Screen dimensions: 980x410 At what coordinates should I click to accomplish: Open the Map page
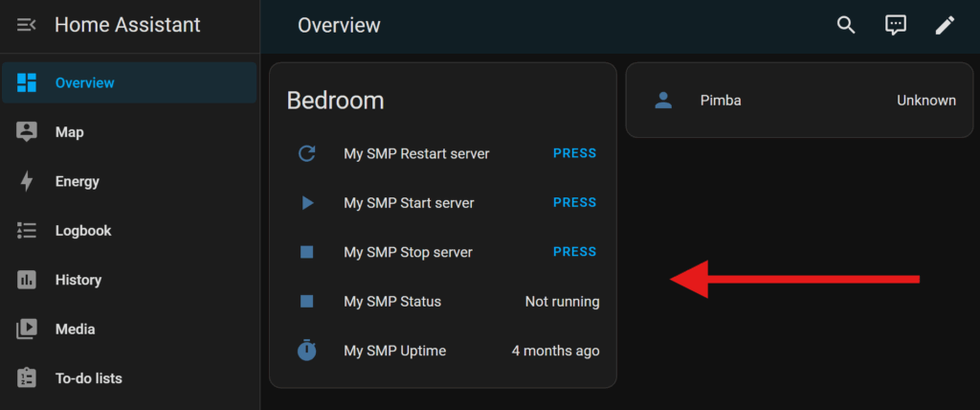[x=69, y=132]
